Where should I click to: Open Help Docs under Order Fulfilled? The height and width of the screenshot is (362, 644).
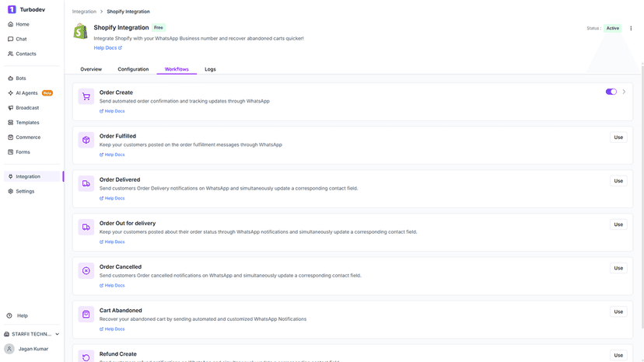[112, 155]
